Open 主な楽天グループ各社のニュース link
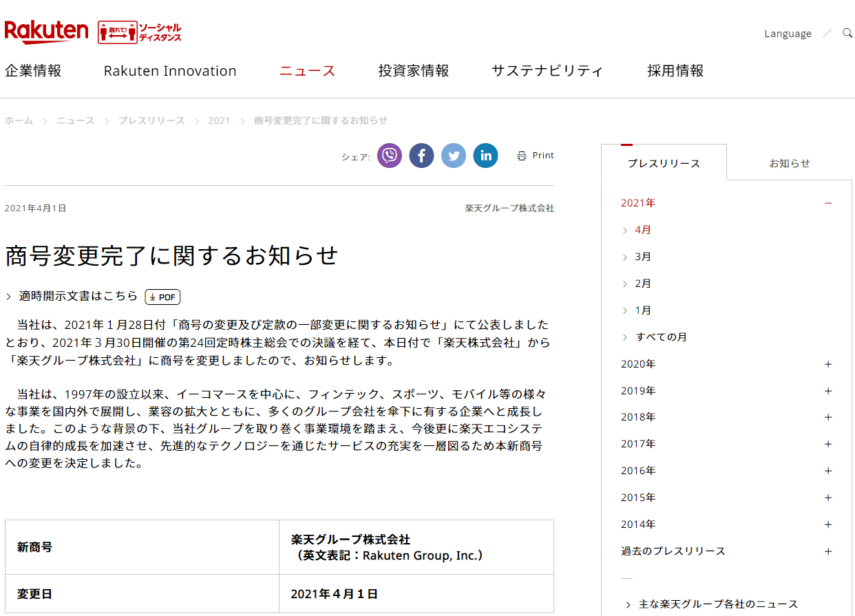 (x=718, y=604)
